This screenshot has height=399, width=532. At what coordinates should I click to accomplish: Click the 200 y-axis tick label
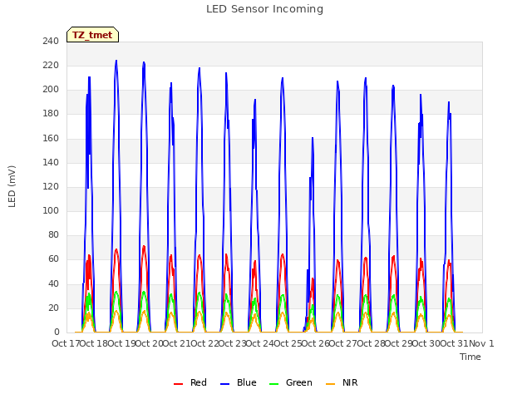point(51,90)
